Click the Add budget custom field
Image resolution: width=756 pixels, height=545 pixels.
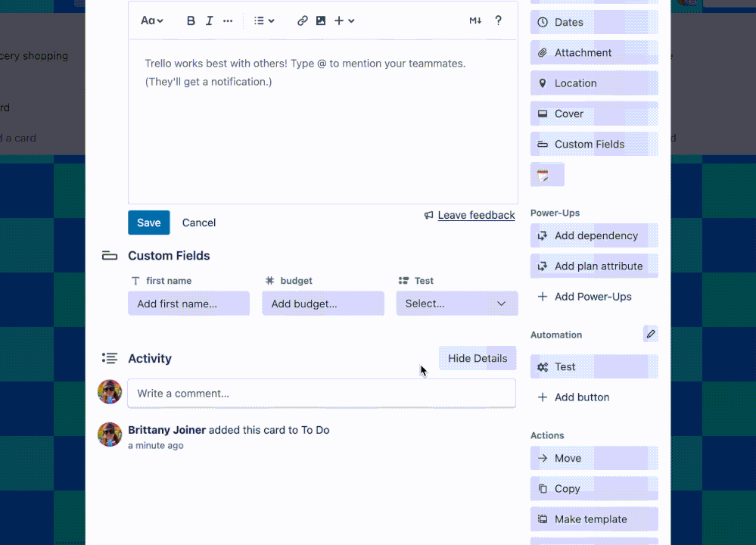322,303
